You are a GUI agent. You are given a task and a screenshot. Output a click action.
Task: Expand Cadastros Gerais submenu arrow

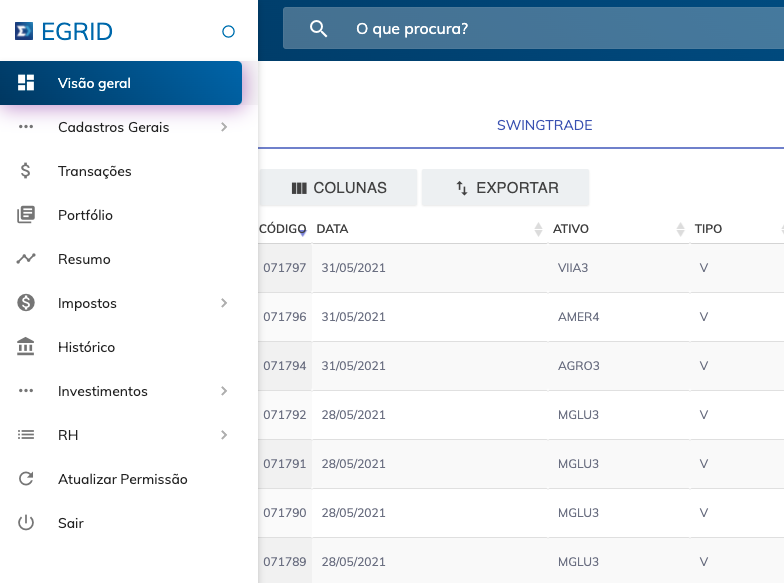point(224,127)
